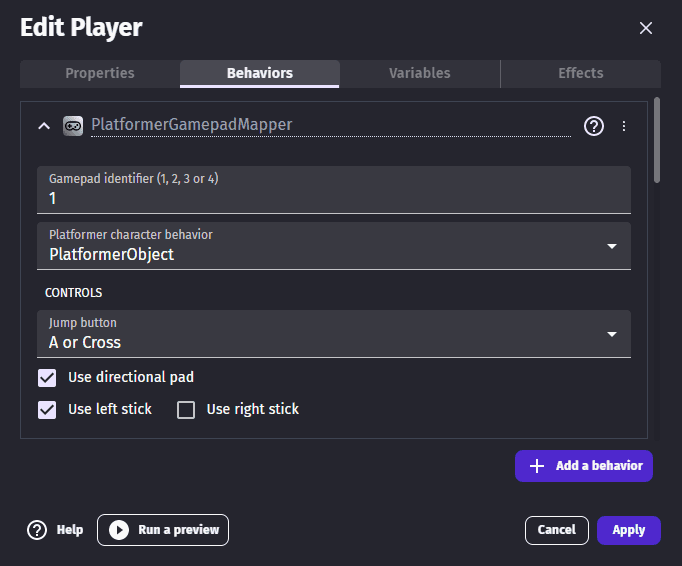The height and width of the screenshot is (566, 682).
Task: Open the Variables tab
Action: (419, 73)
